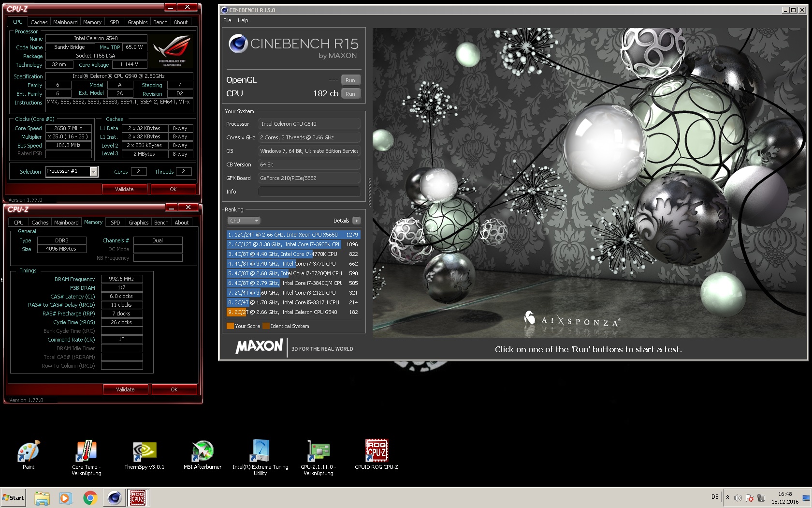Open Action Center flag tray icon
The image size is (812, 508).
[750, 498]
